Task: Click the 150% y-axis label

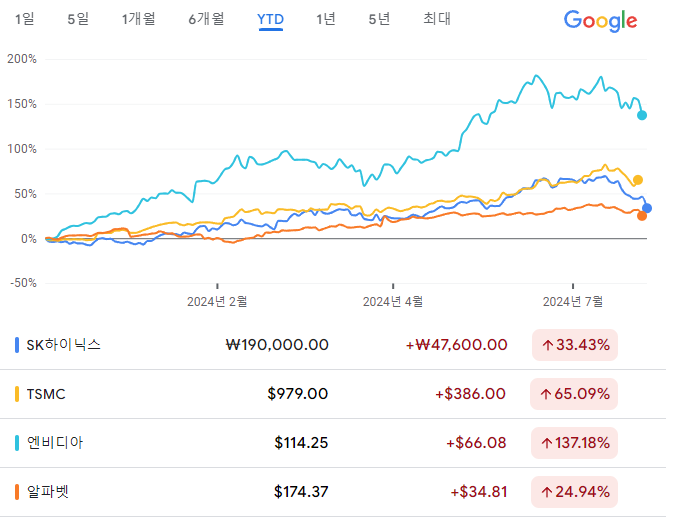Action: pyautogui.click(x=22, y=104)
